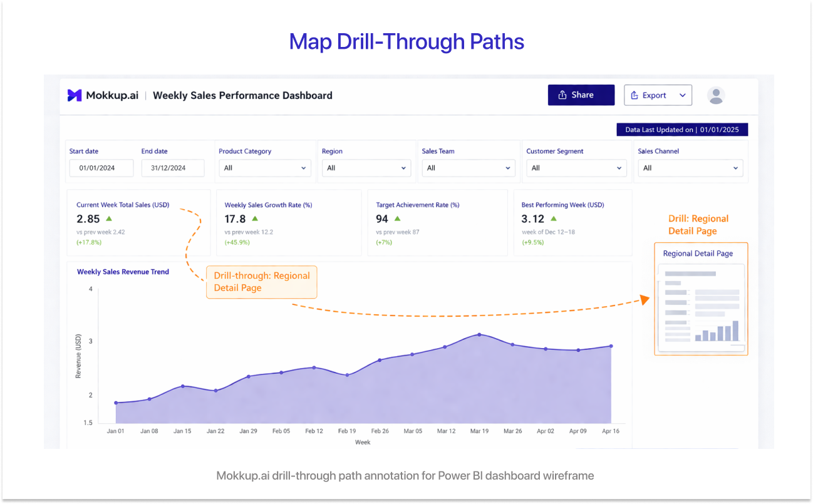Click the Weekly Sales Performance Dashboard title

pyautogui.click(x=242, y=95)
